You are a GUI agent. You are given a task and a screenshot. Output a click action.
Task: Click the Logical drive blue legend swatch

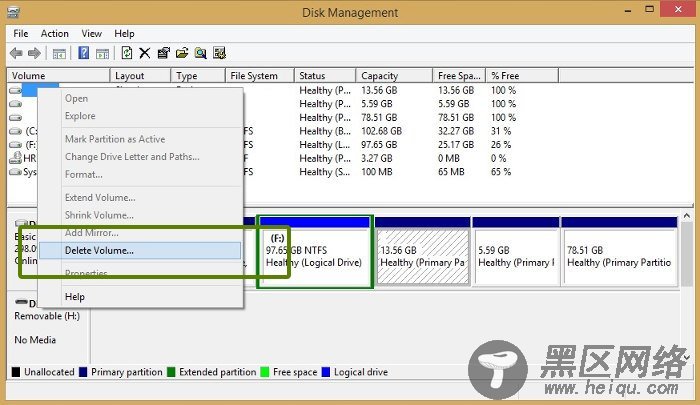click(326, 372)
